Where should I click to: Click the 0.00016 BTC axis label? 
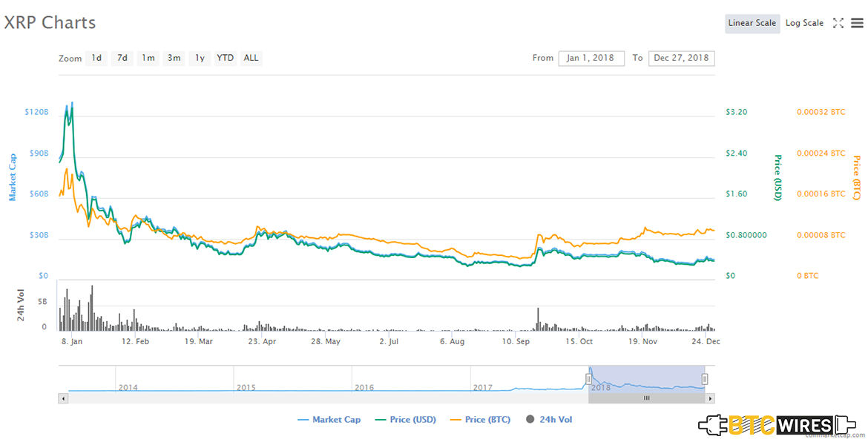point(821,194)
